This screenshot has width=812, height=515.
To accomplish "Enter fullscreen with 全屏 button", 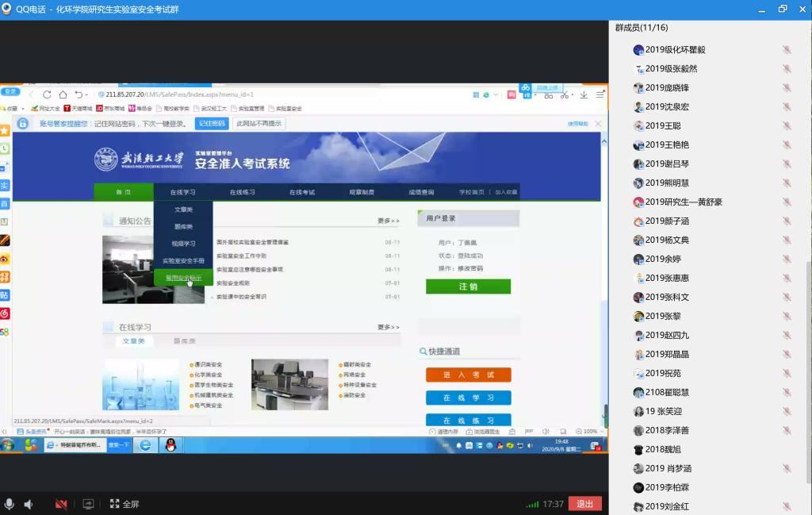I will coord(125,504).
